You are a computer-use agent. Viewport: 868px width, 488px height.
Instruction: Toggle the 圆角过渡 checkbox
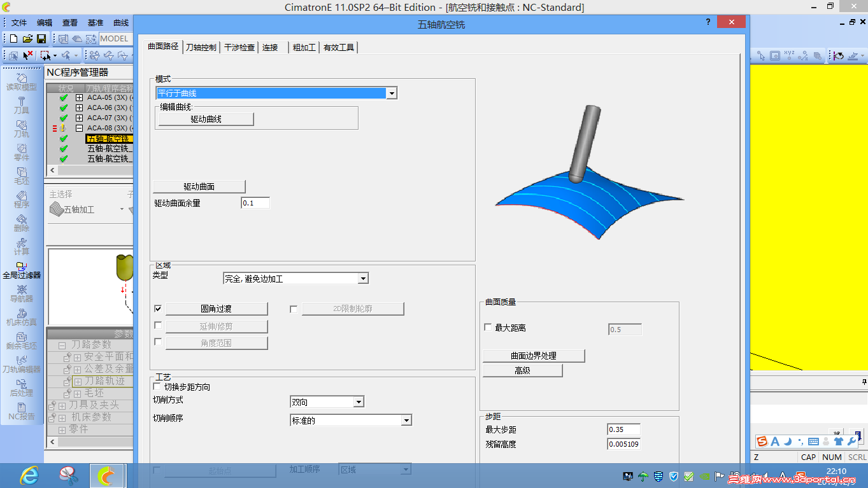[158, 309]
